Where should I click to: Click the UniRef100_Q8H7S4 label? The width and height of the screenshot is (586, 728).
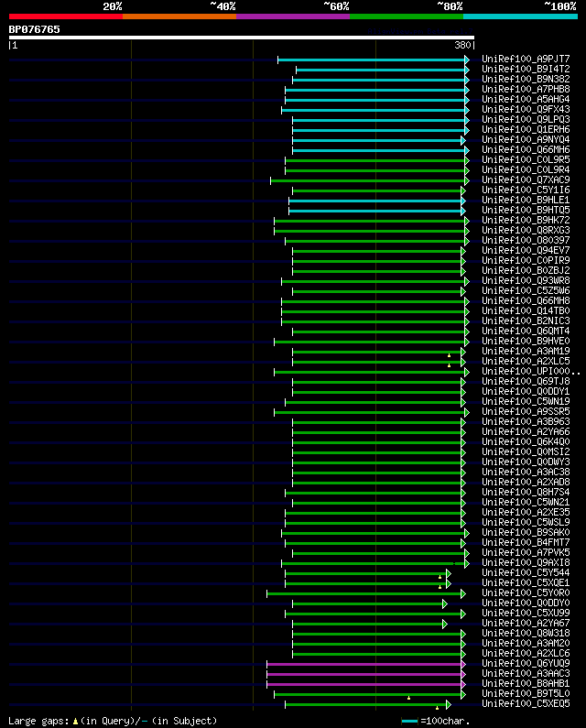tap(526, 492)
